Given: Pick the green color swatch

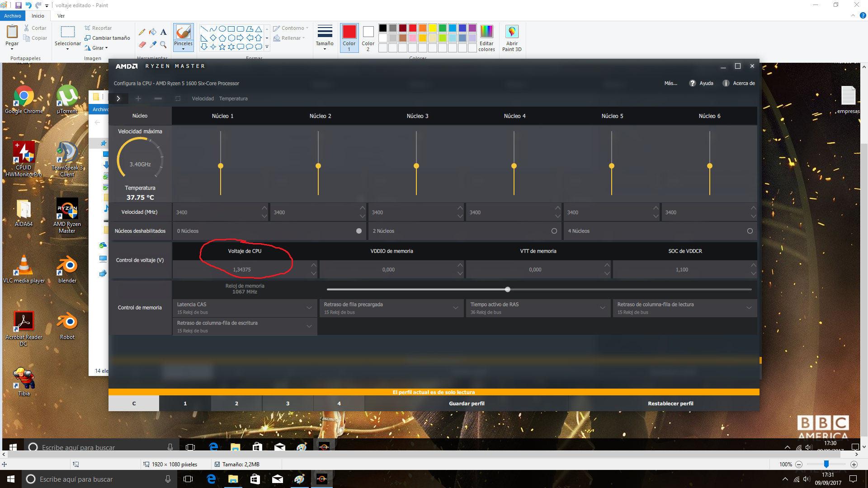Looking at the screenshot, I should tap(443, 28).
